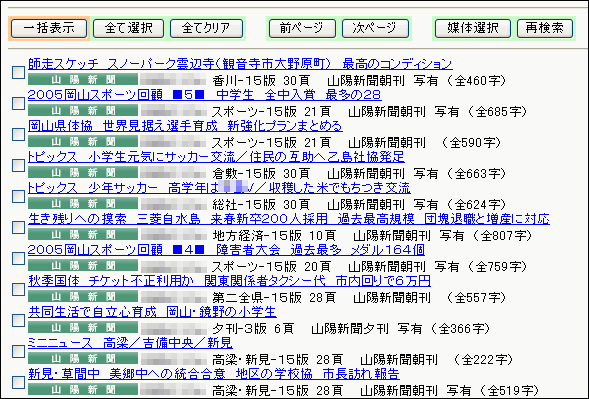Open 岡山県体協 世界見据え選手育成 link
Screen dimensions: 589x399
pyautogui.click(x=185, y=126)
